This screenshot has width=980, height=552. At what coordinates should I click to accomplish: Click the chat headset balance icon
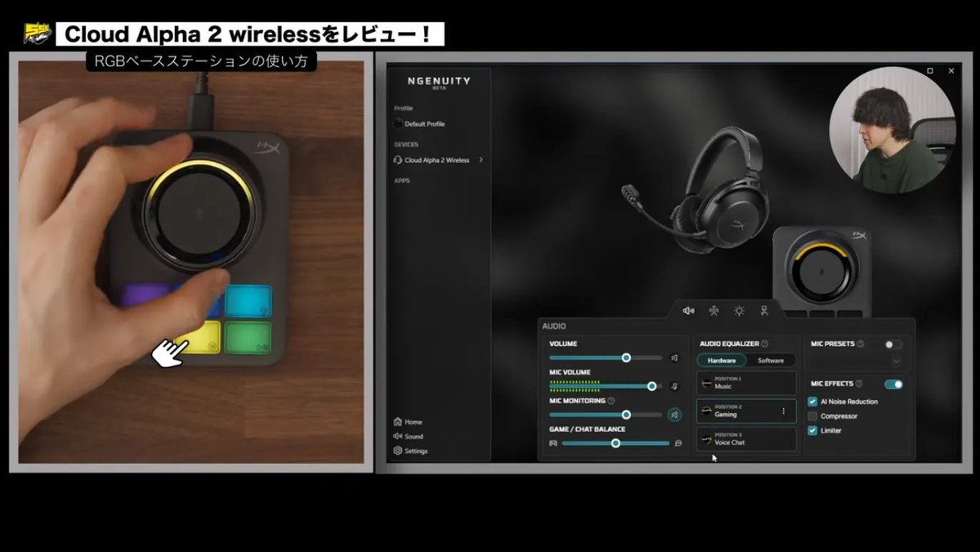click(678, 443)
